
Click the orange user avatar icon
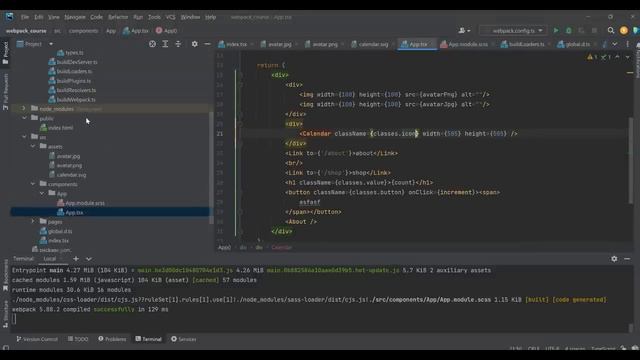click(x=624, y=31)
